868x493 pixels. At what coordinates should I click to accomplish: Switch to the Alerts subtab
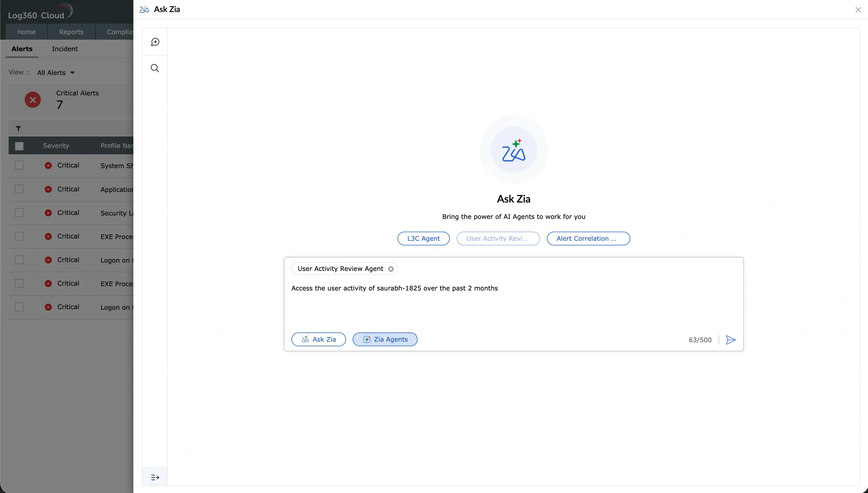[x=22, y=49]
